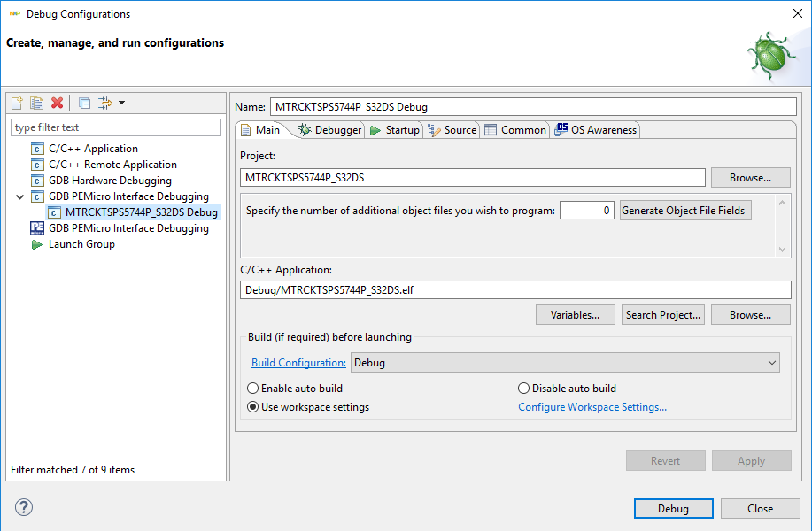Enable the auto build radio option
Screen dimensions: 812x531
coord(253,389)
